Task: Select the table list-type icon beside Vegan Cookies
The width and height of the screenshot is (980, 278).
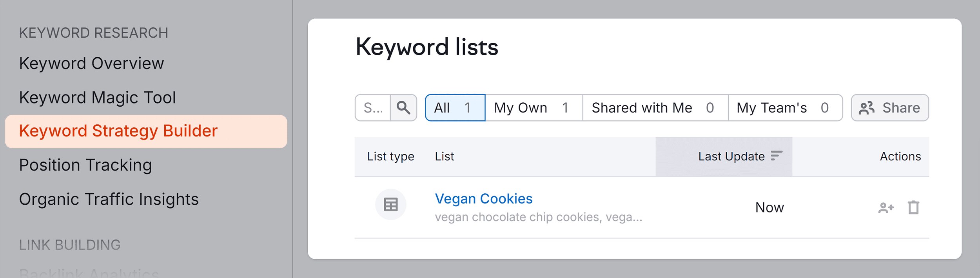Action: coord(390,204)
